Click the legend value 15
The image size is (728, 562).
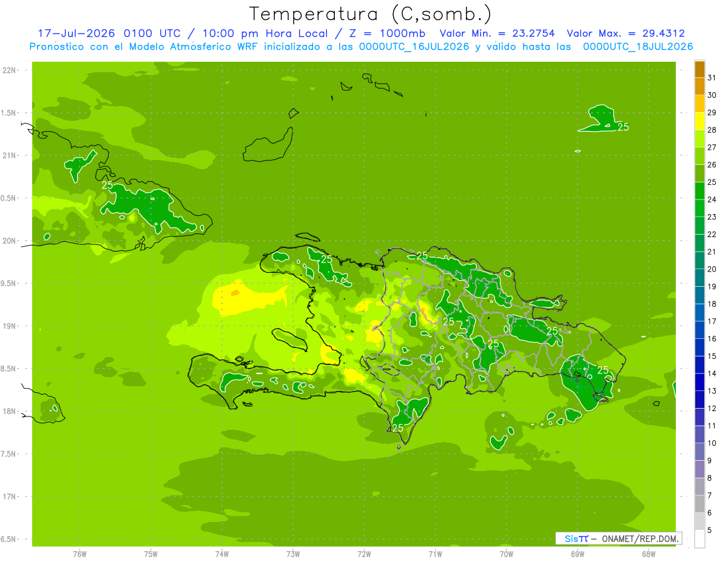[712, 356]
